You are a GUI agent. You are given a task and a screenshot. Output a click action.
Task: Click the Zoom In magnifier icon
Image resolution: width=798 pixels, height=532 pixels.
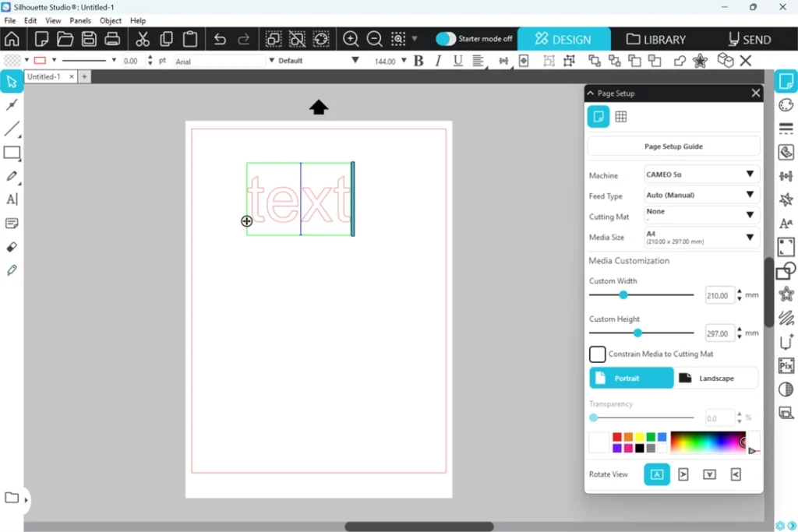[351, 39]
